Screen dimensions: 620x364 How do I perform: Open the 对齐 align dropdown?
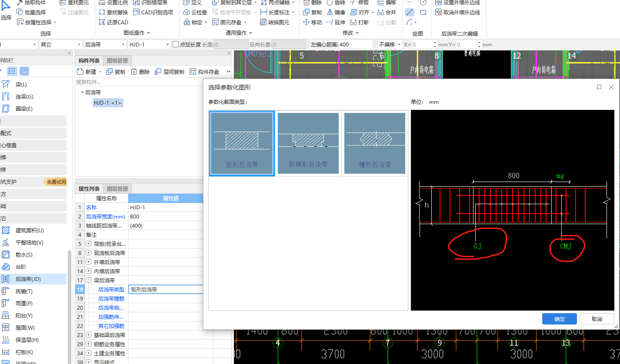click(373, 13)
